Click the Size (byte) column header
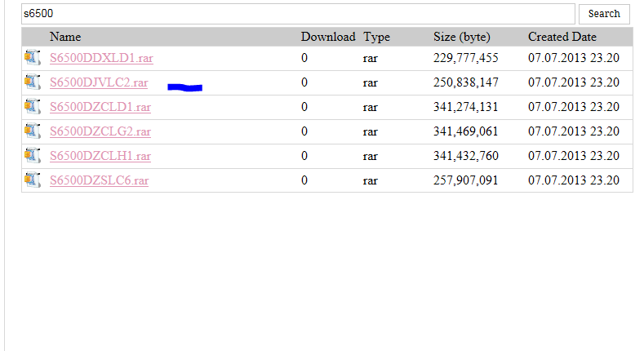The width and height of the screenshot is (644, 351). click(x=462, y=37)
